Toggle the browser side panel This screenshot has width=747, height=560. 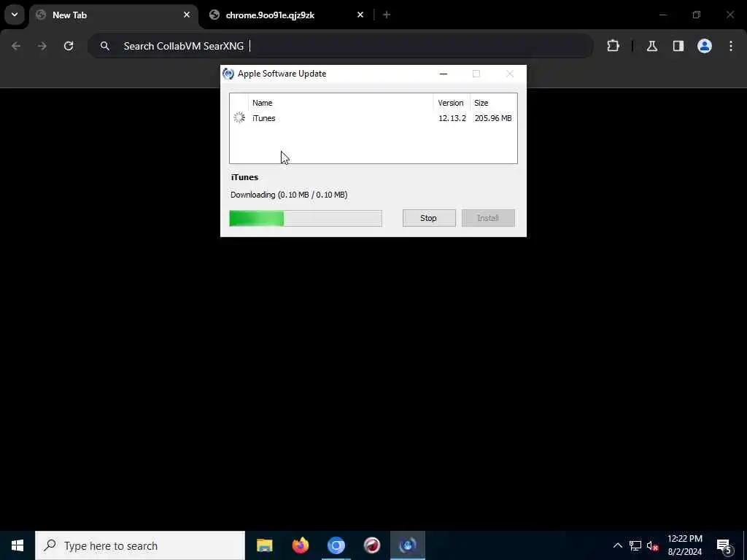pyautogui.click(x=678, y=46)
